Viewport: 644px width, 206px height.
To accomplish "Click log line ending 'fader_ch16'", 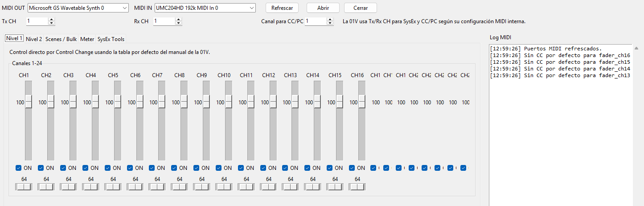I will (x=560, y=55).
